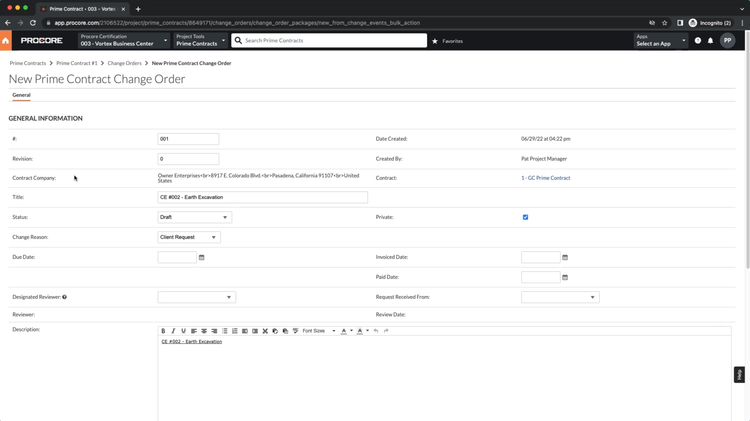
Task: Open the notifications bell
Action: pyautogui.click(x=710, y=41)
